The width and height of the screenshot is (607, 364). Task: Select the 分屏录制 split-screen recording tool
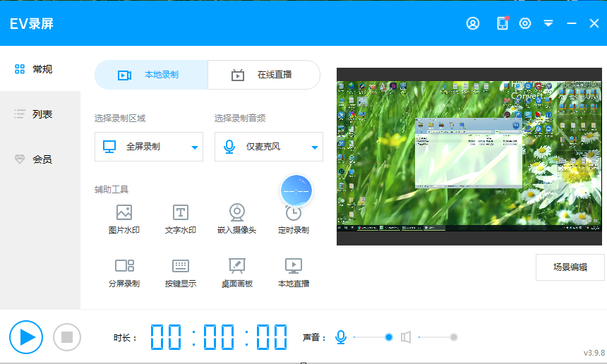[x=124, y=272]
